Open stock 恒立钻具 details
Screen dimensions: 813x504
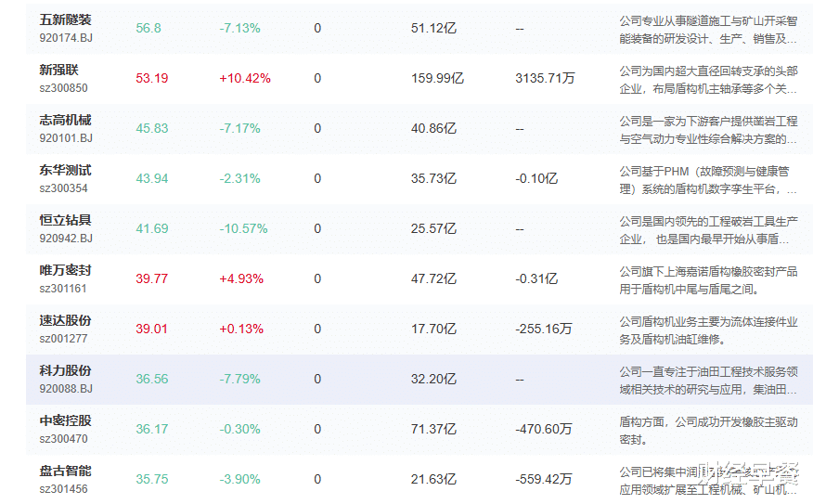(x=65, y=220)
